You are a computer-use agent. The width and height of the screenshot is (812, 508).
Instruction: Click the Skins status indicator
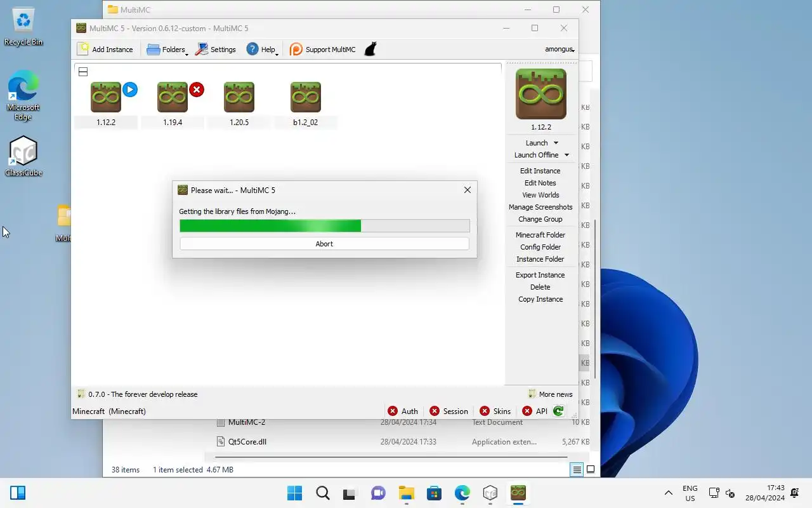tap(495, 411)
